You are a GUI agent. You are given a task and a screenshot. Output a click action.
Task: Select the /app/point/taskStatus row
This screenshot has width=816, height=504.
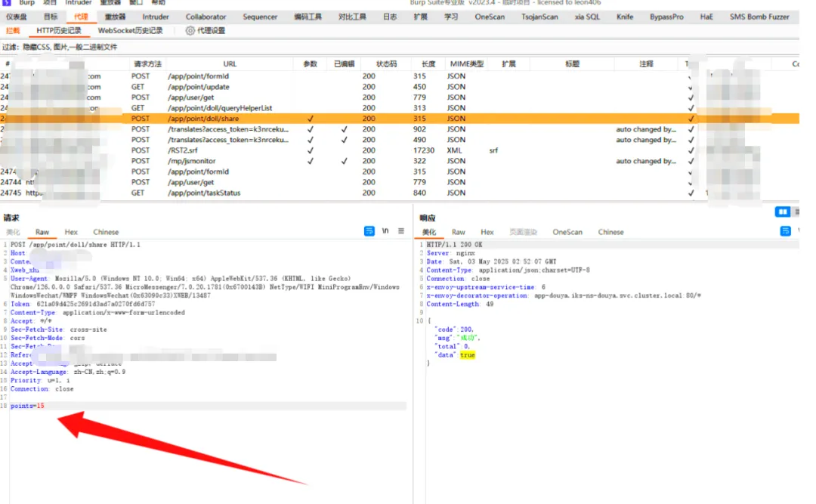(400, 193)
